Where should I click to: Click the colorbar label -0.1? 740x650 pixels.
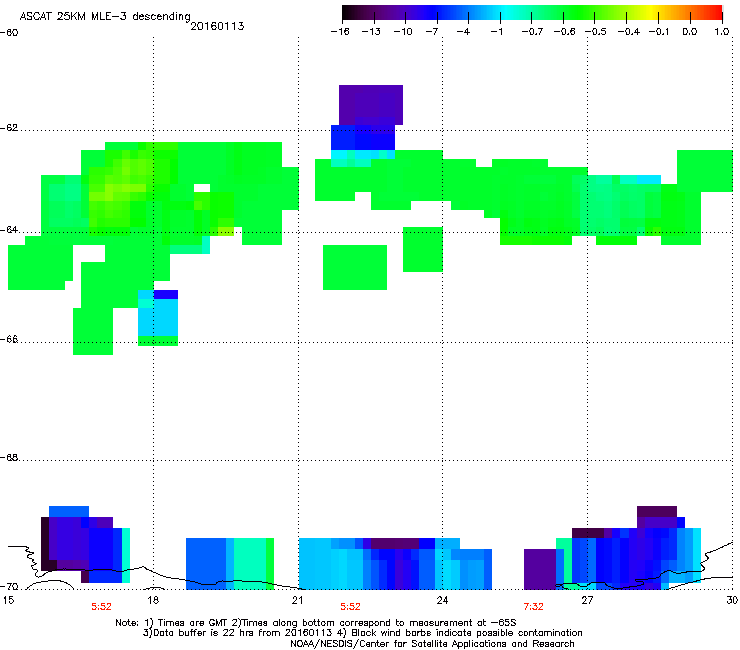coord(659,32)
